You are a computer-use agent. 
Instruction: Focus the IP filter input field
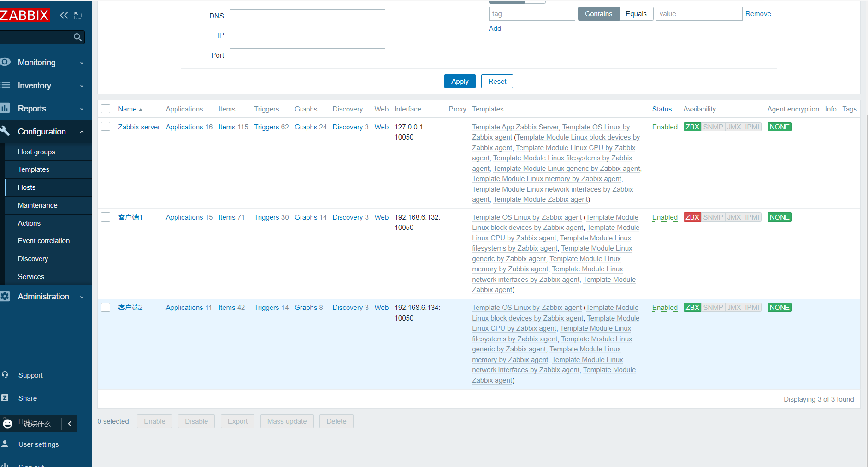(x=307, y=35)
